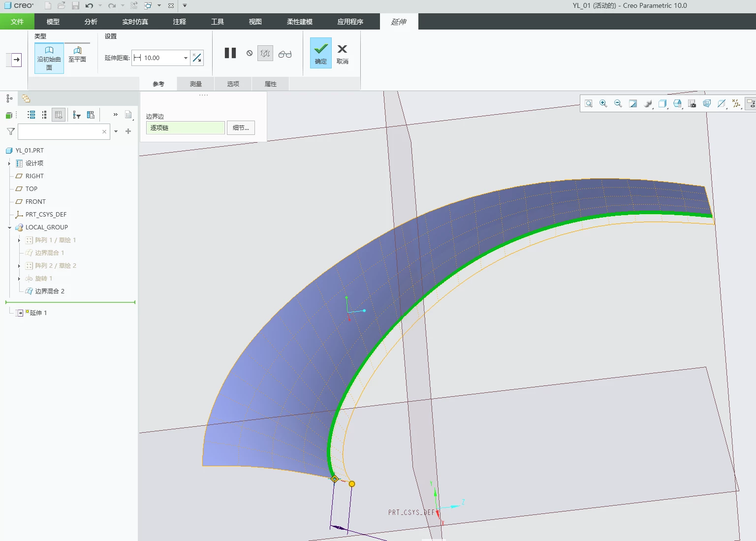
Task: Click the green model display cube icon
Action: pos(9,115)
